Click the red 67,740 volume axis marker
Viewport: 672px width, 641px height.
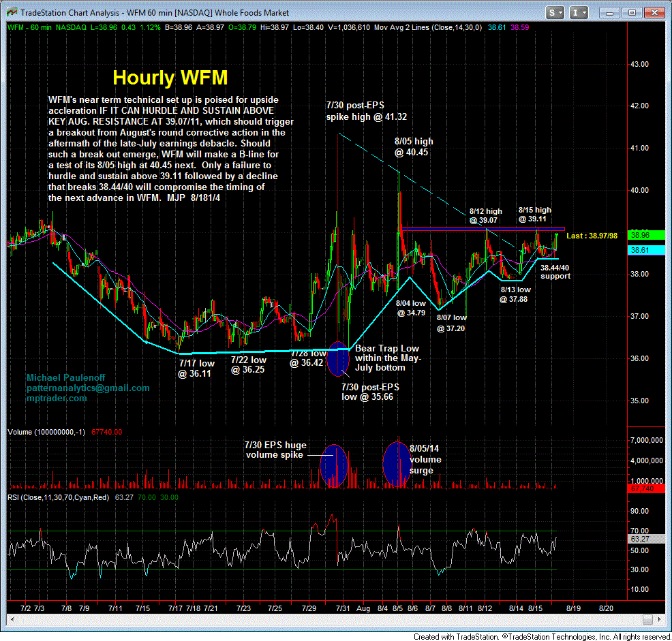646,488
